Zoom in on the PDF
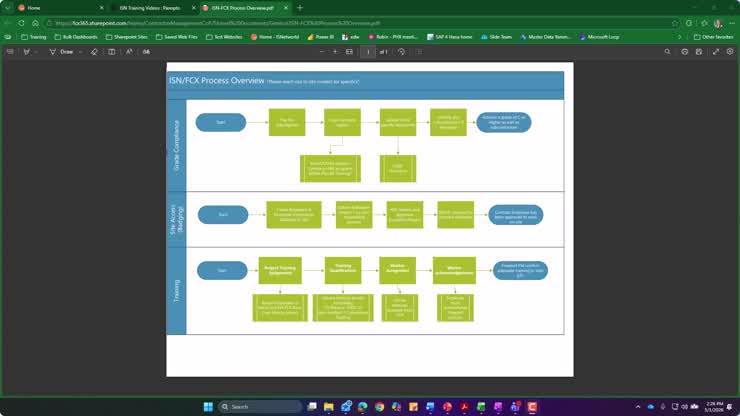 (335, 52)
